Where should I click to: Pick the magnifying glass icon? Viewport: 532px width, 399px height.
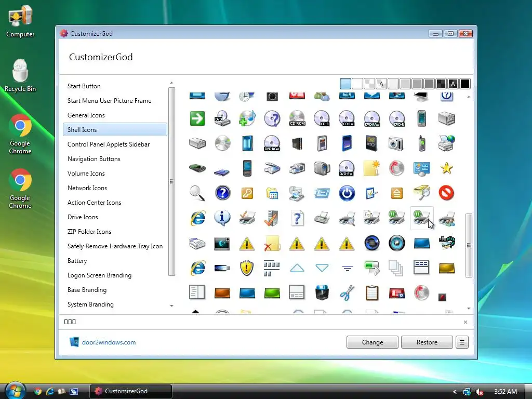pos(197,193)
